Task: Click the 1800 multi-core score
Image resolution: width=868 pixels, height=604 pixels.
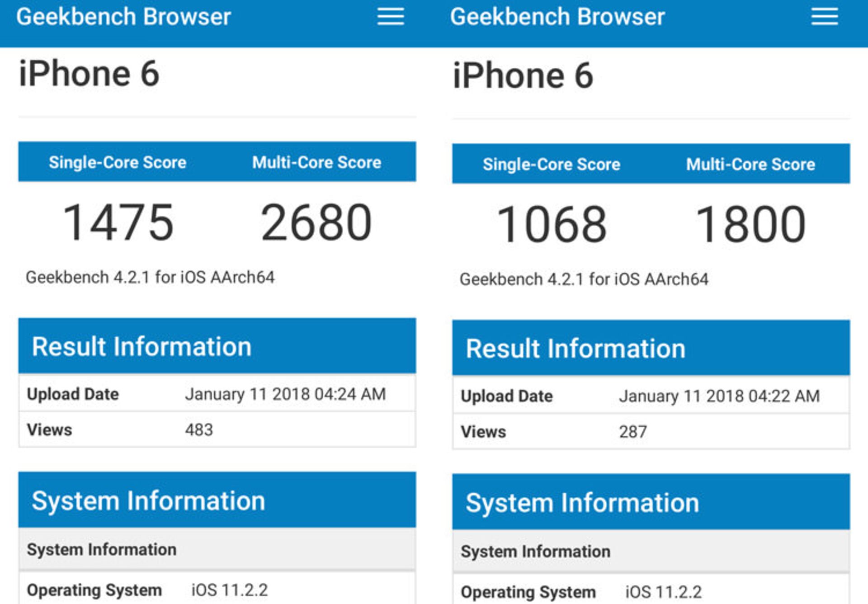Action: point(750,224)
